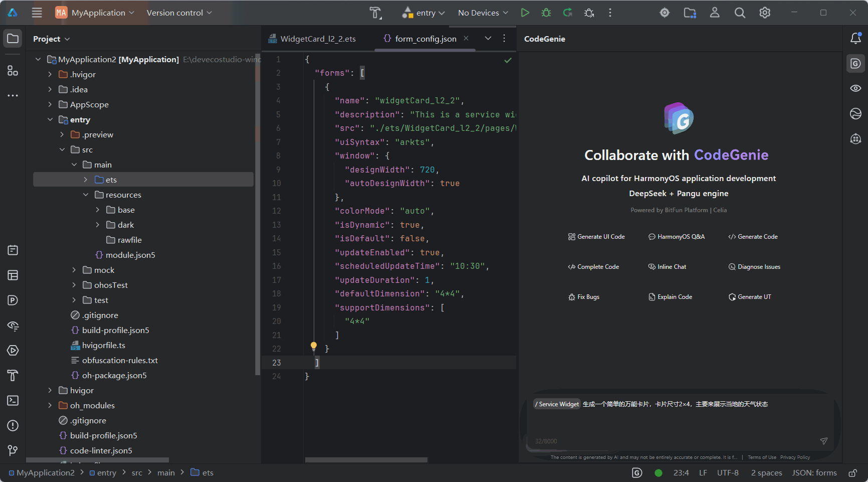Viewport: 868px width, 482px height.
Task: Open the Previewer eye icon
Action: 856,88
